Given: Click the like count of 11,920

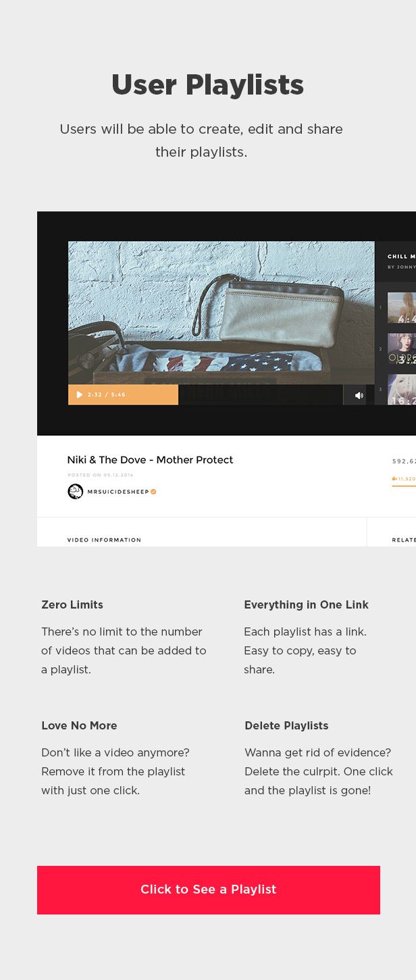Looking at the screenshot, I should coord(404,478).
